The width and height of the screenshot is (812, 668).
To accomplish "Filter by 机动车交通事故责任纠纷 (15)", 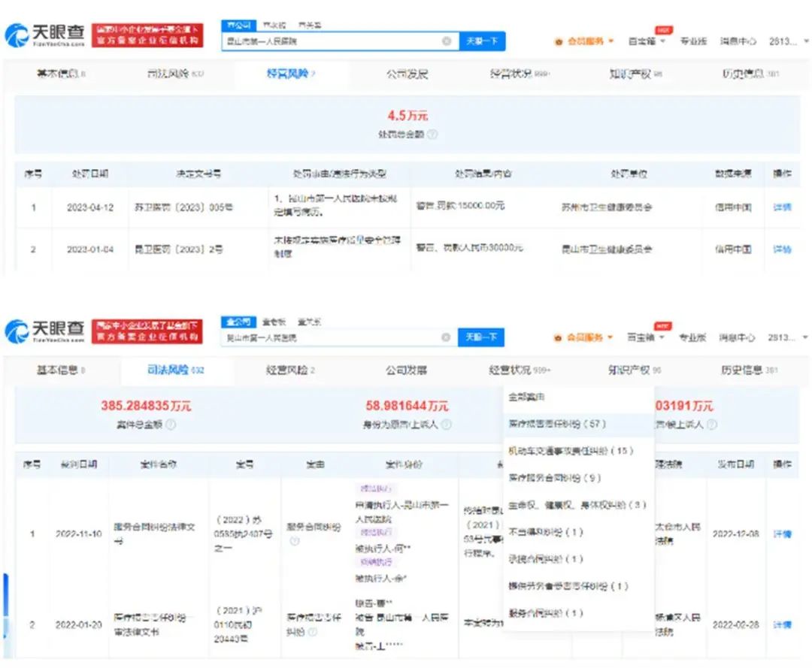I will [x=579, y=451].
